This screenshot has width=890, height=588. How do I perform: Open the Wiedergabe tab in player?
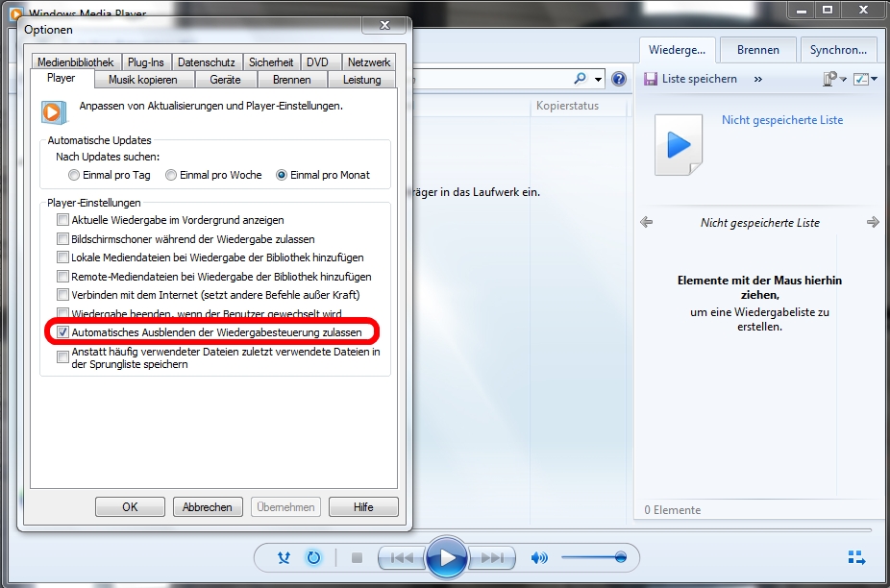tap(677, 50)
